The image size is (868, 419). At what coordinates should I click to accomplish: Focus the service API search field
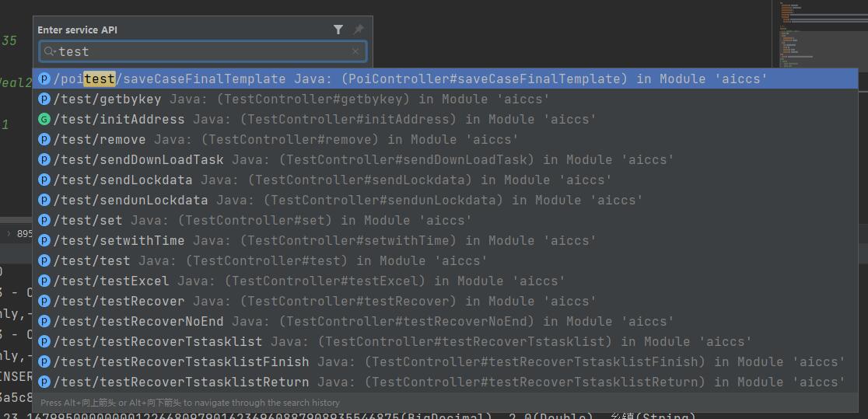tap(202, 51)
